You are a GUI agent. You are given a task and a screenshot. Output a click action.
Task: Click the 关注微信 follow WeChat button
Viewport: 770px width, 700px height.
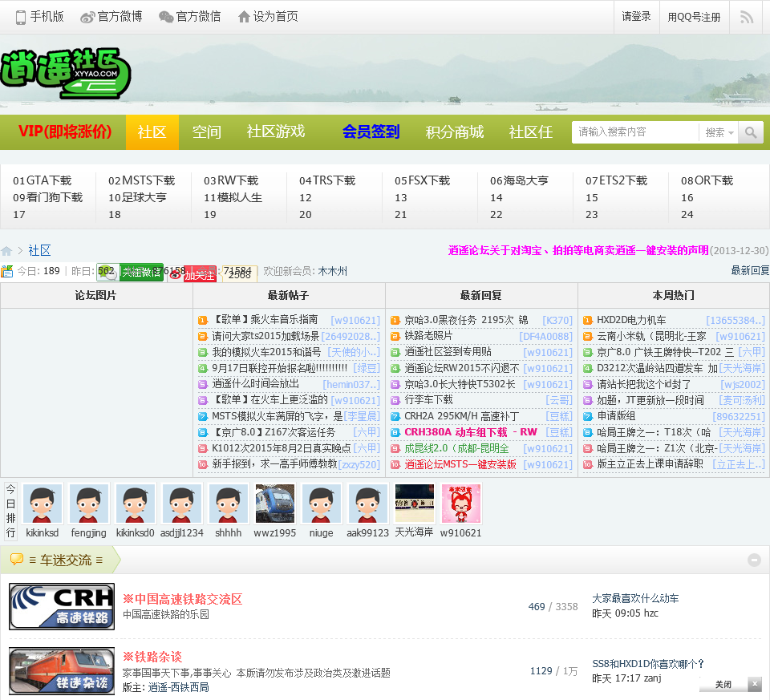click(130, 272)
